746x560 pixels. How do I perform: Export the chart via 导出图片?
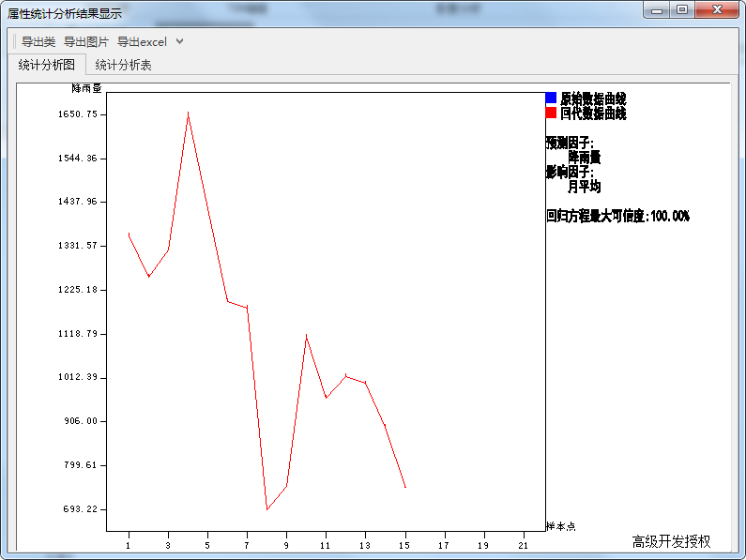pos(86,41)
